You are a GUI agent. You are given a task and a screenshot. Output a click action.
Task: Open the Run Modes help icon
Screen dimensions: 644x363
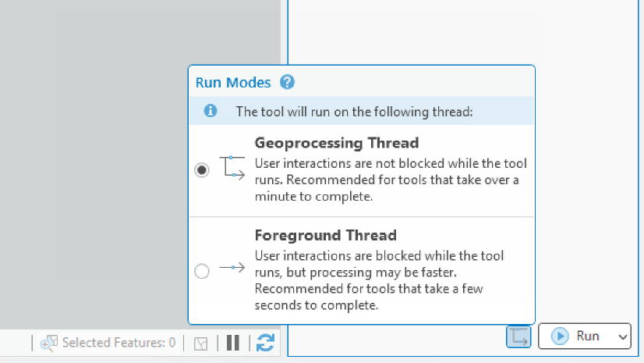287,82
